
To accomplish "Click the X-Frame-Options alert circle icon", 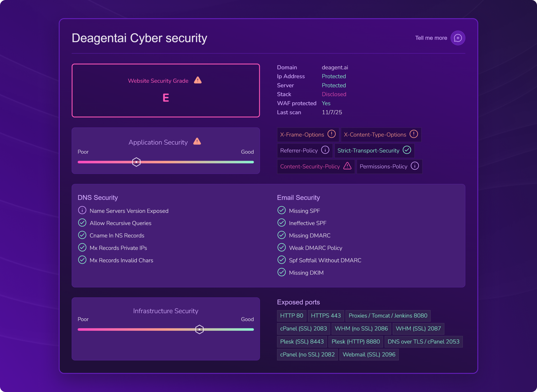I will coord(331,134).
